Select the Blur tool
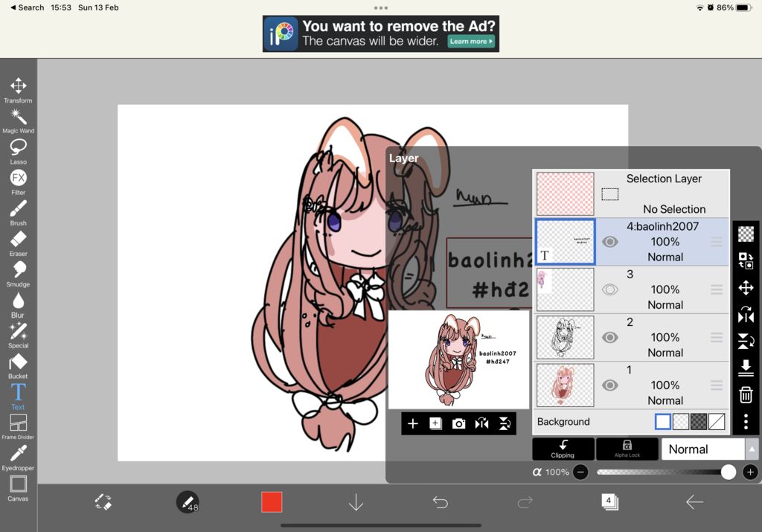Viewport: 762px width, 532px height. tap(18, 304)
